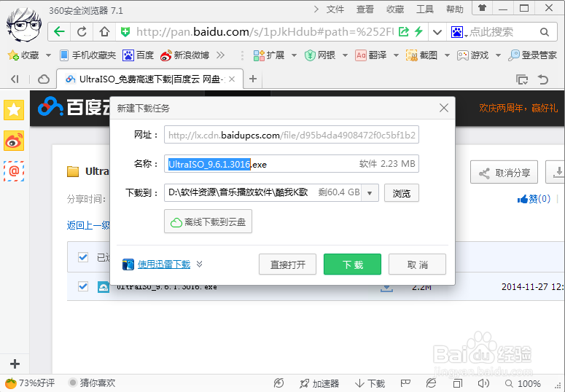The image size is (565, 392).
Task: Click the lightning speed mode icon
Action: (x=418, y=32)
